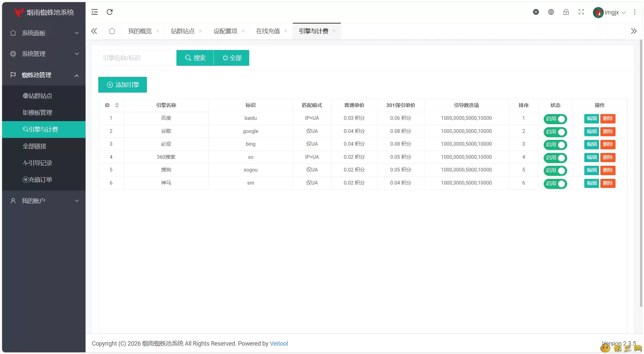Viewport: 644px width, 354px height.
Task: Toggle 启用 status switch for 百度
Action: [555, 119]
